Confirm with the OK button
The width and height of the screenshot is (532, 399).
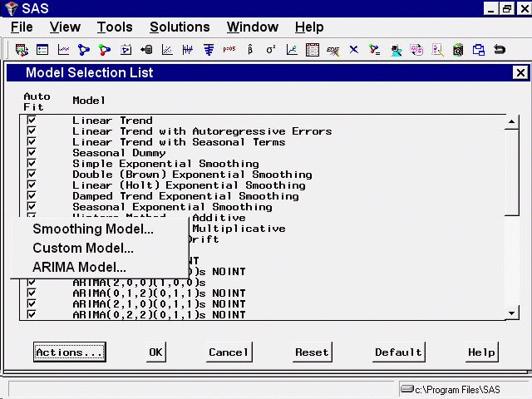click(156, 352)
